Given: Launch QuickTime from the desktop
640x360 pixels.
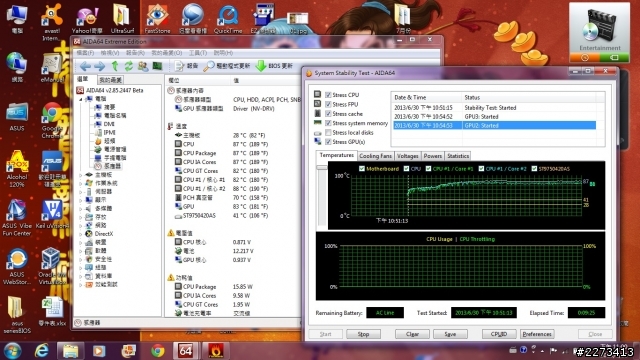Looking at the screenshot, I should click(x=228, y=19).
